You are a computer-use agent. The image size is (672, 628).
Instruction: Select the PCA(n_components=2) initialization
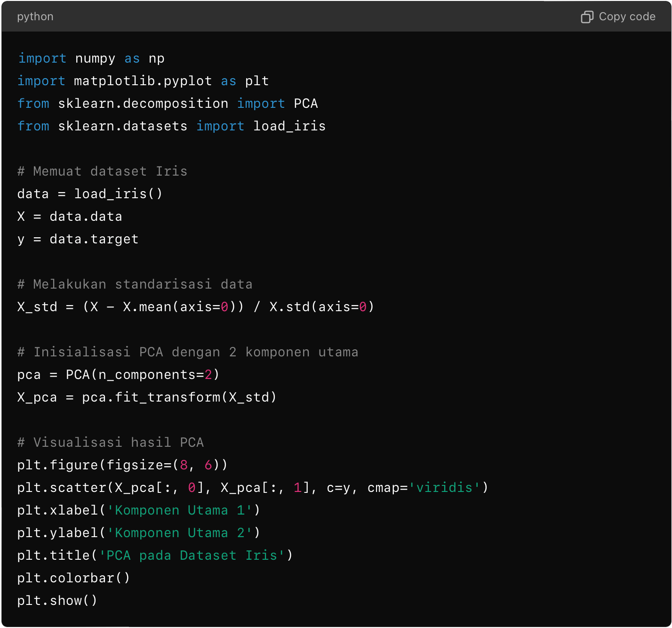tap(118, 374)
